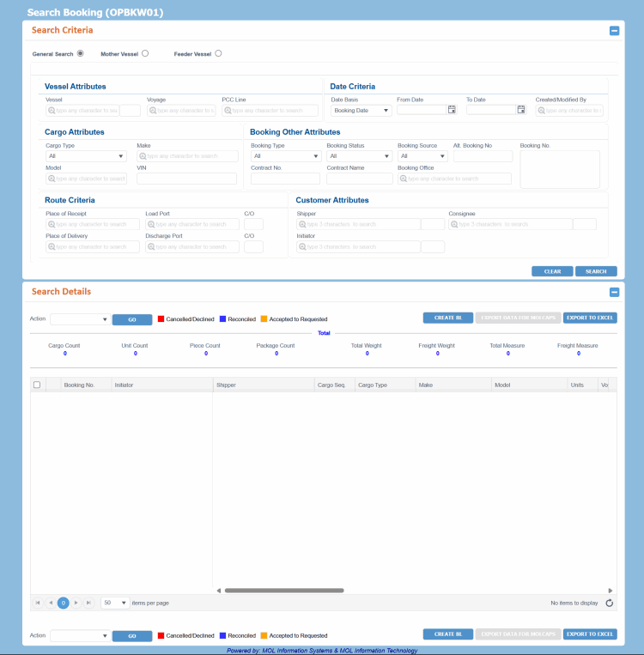644x655 pixels.
Task: Click the top EXPORT TO EXCEL button
Action: click(589, 318)
